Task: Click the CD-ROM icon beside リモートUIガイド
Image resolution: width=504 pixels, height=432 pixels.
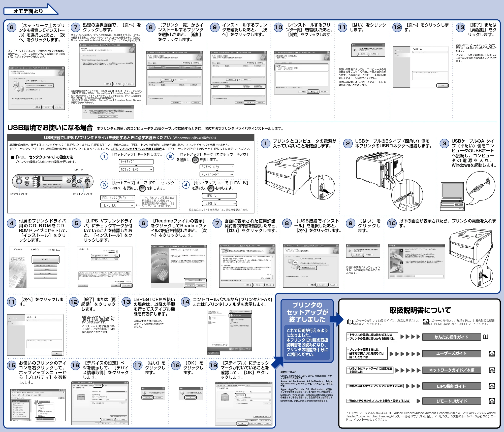Action: coord(492,401)
